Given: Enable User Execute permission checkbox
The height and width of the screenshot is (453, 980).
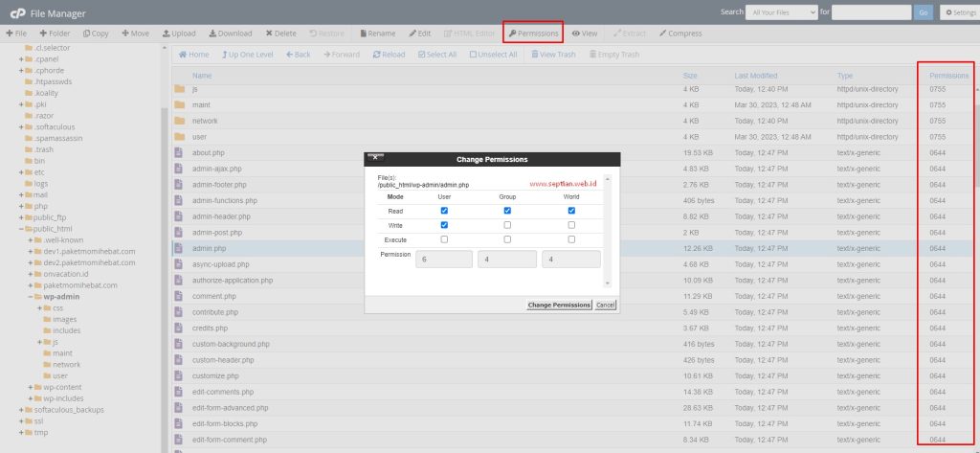Looking at the screenshot, I should 444,239.
